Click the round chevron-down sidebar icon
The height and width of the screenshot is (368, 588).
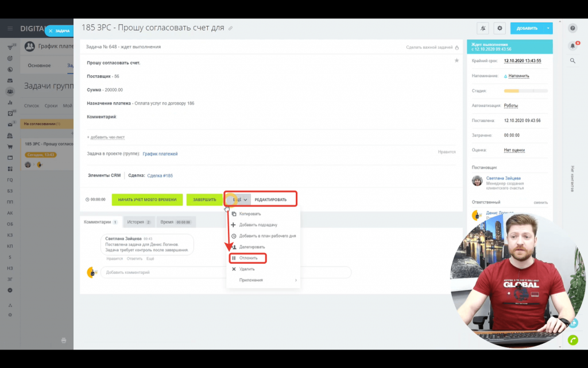pos(10,290)
